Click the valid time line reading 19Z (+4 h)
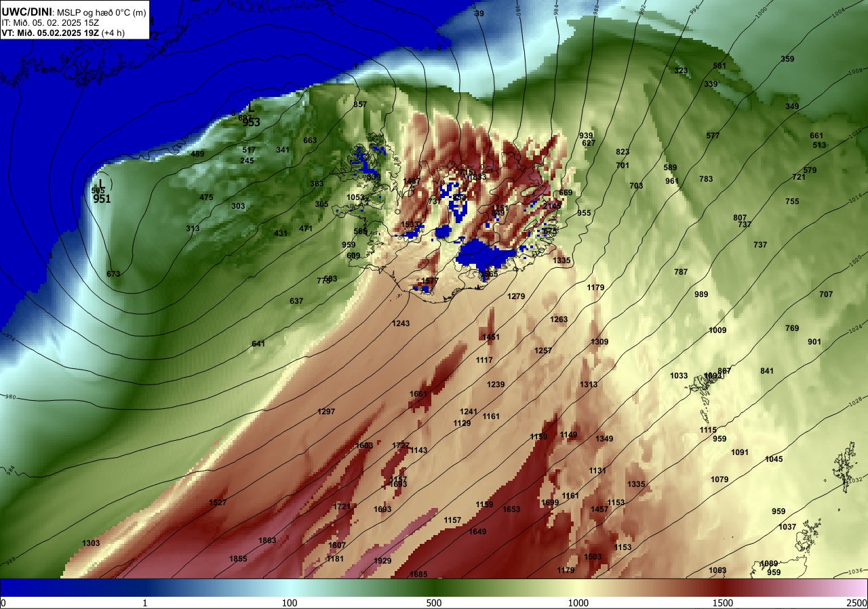 tap(62, 32)
